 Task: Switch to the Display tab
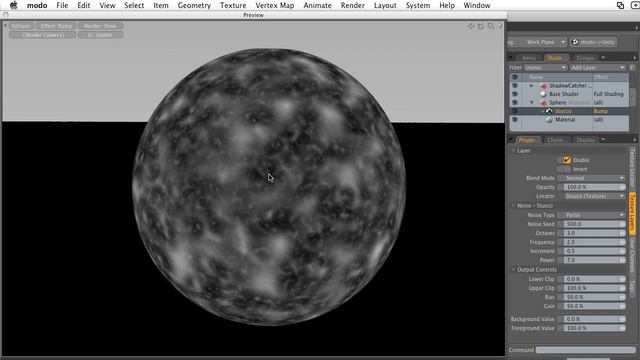586,140
